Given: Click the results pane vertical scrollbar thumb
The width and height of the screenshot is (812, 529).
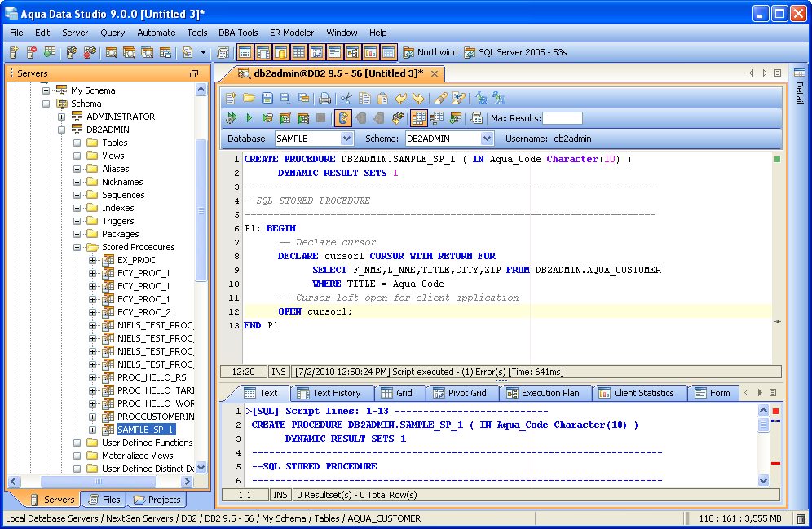Looking at the screenshot, I should pos(763,425).
